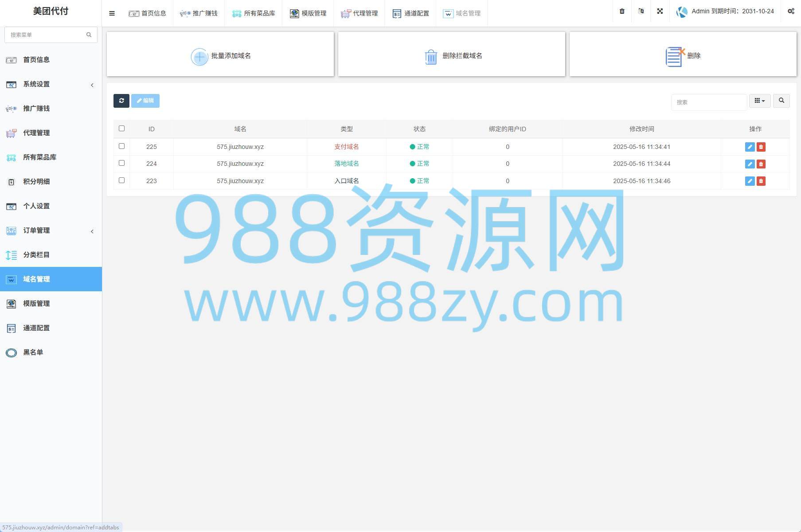Toggle fullscreen mode icon

coord(660,12)
